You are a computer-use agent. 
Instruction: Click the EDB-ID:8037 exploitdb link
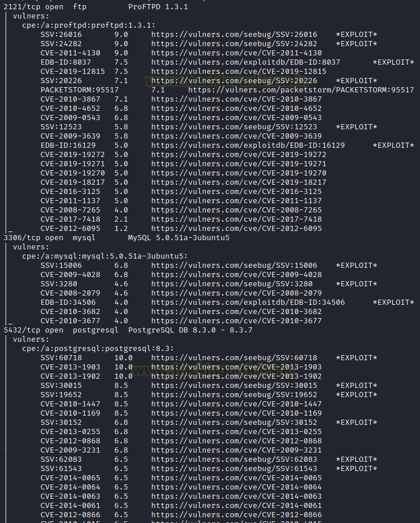click(246, 62)
